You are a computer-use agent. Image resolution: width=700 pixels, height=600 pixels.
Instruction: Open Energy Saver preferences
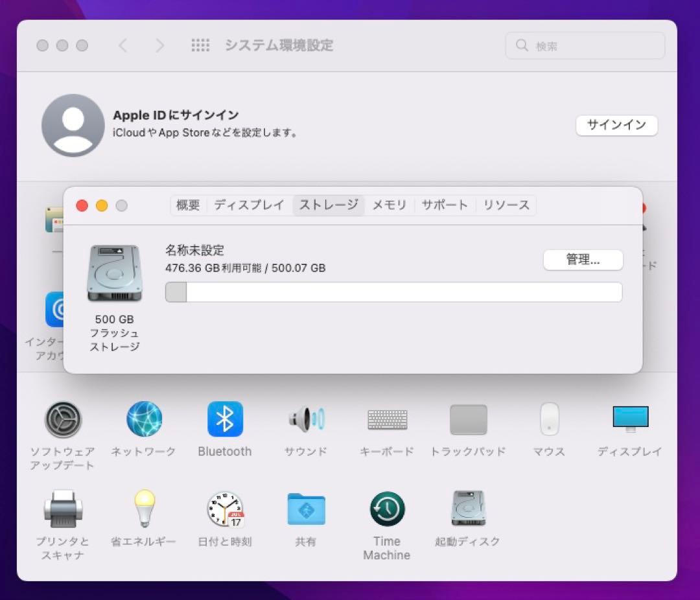(143, 509)
